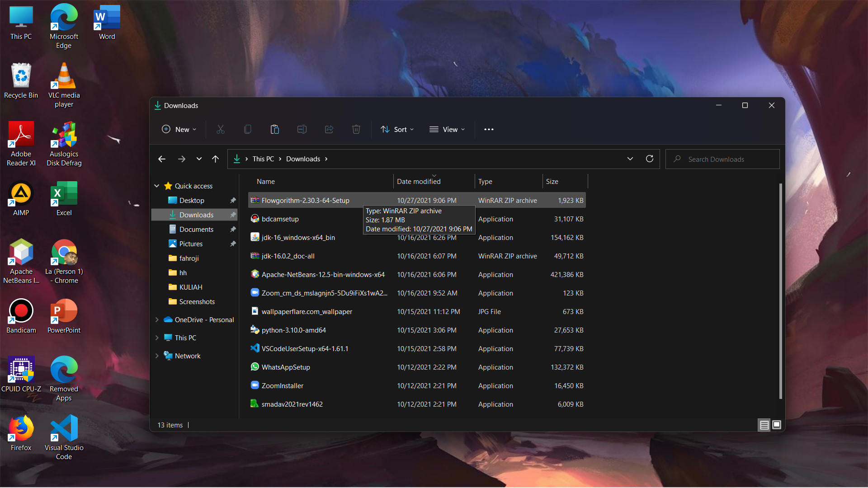The width and height of the screenshot is (868, 488).
Task: Sort by the Date modified column header
Action: [x=419, y=181]
